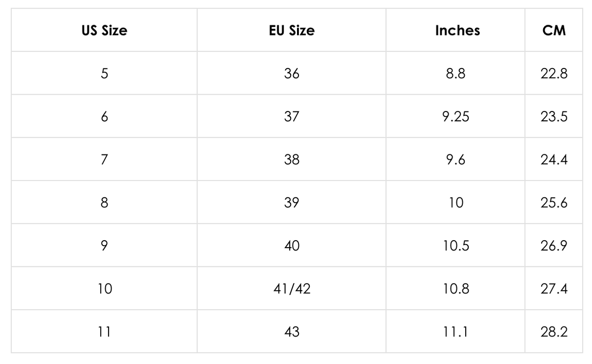Click the 41/42 EU size cell
This screenshot has width=592, height=364.
coord(292,289)
